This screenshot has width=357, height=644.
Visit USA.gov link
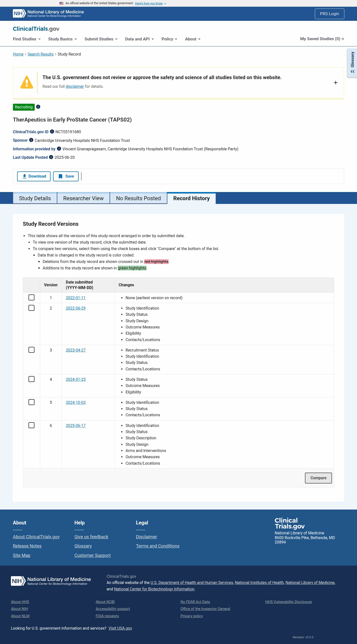tap(120, 628)
